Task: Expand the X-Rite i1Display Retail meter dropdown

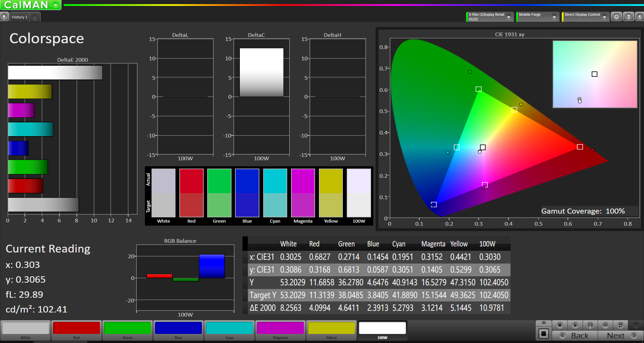Action: pos(509,17)
